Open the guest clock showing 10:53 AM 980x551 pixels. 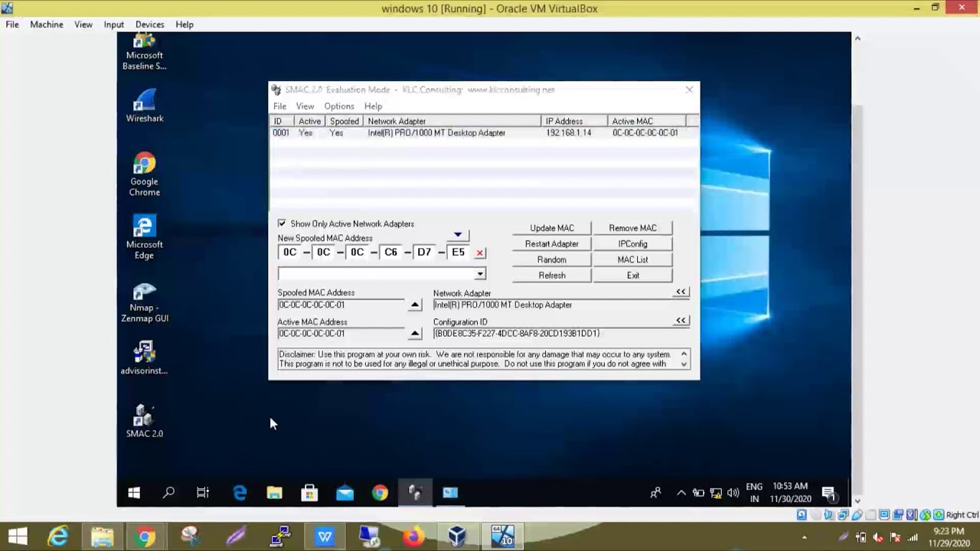[790, 493]
